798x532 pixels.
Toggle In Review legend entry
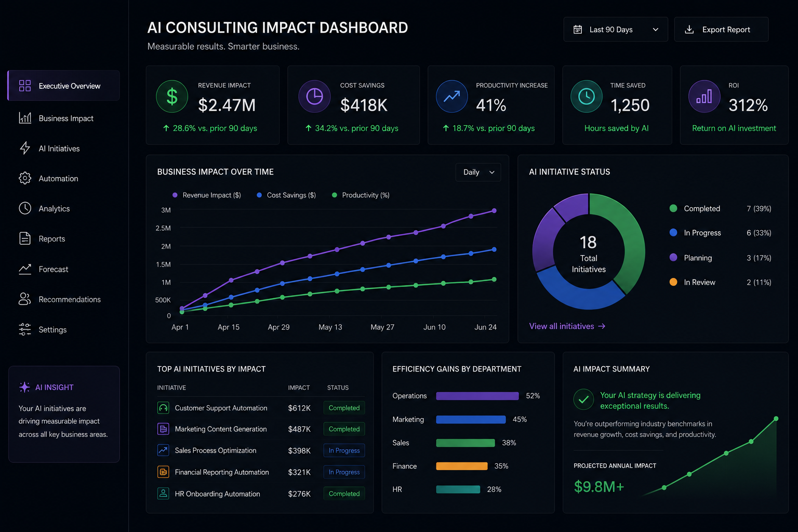point(721,282)
